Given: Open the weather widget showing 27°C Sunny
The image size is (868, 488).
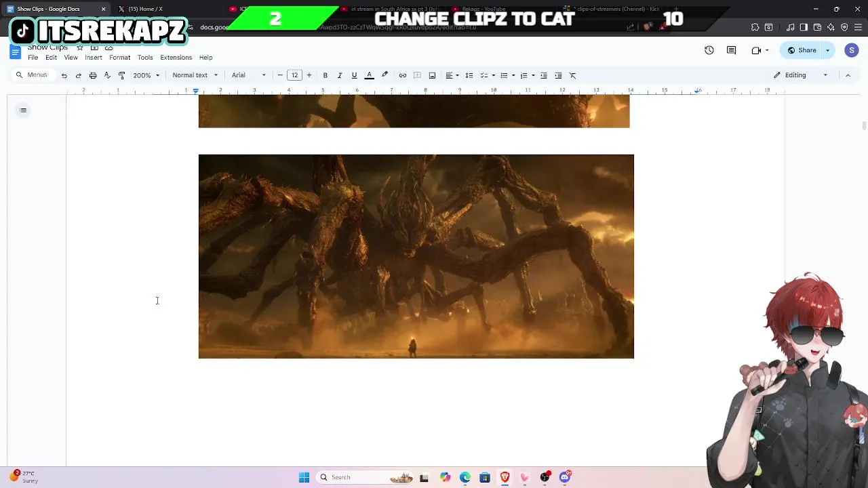Looking at the screenshot, I should [24, 477].
